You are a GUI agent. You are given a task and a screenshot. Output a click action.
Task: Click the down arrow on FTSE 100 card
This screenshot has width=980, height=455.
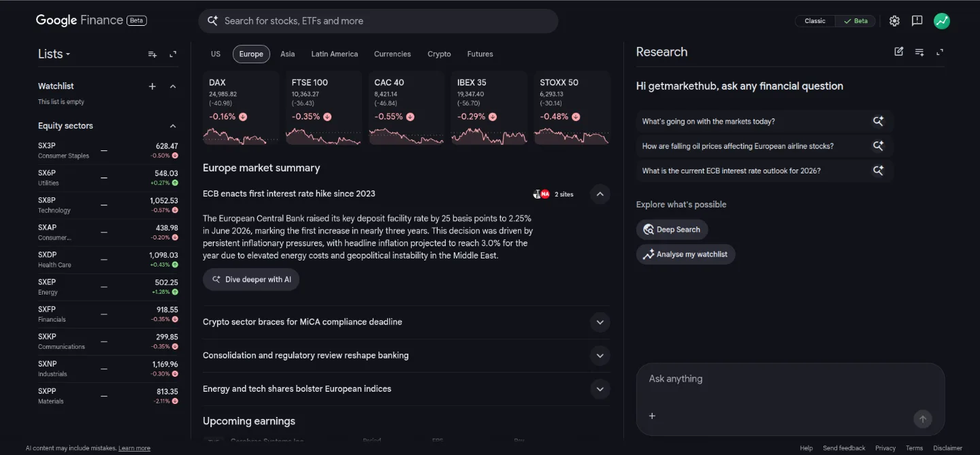pyautogui.click(x=327, y=117)
